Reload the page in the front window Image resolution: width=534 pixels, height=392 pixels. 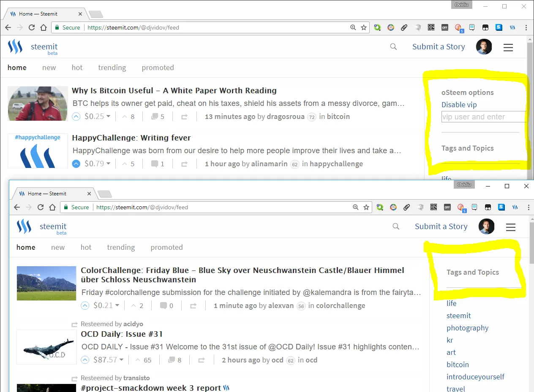pyautogui.click(x=41, y=207)
